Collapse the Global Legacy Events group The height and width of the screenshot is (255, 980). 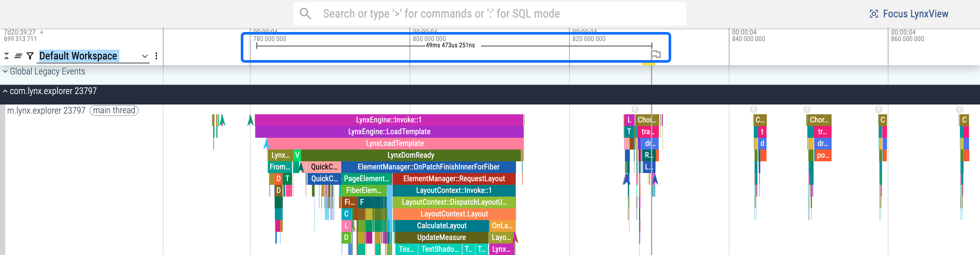point(5,71)
